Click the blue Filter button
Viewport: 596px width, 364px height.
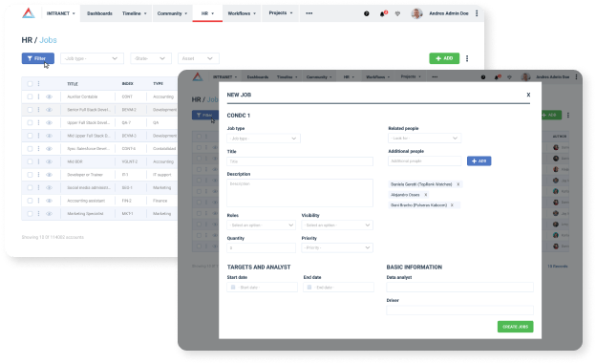coord(38,58)
